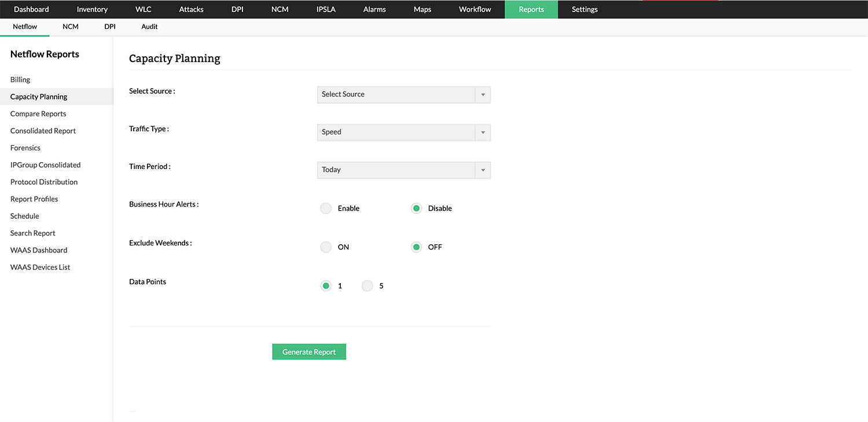Go to the Inventory tab
This screenshot has height=422, width=868.
click(92, 9)
